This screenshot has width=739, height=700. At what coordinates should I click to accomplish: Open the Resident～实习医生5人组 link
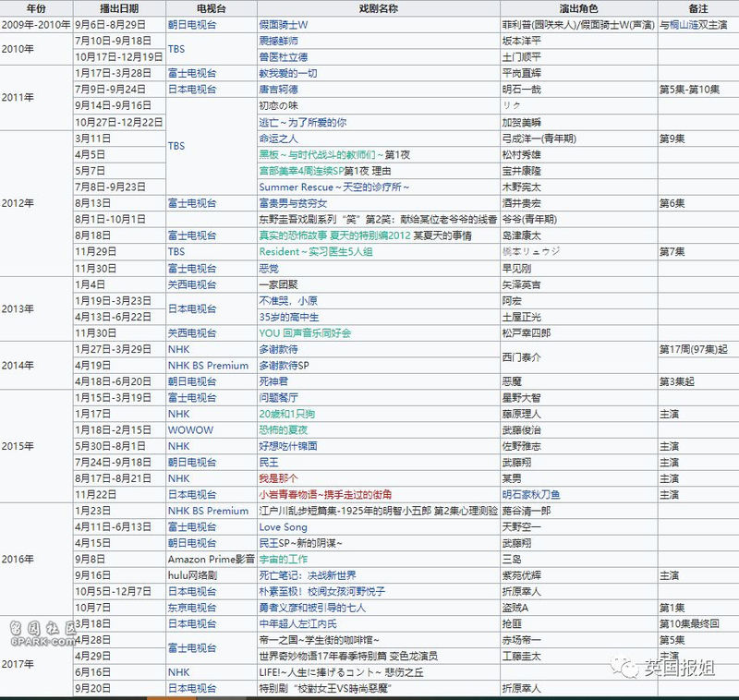(x=316, y=251)
